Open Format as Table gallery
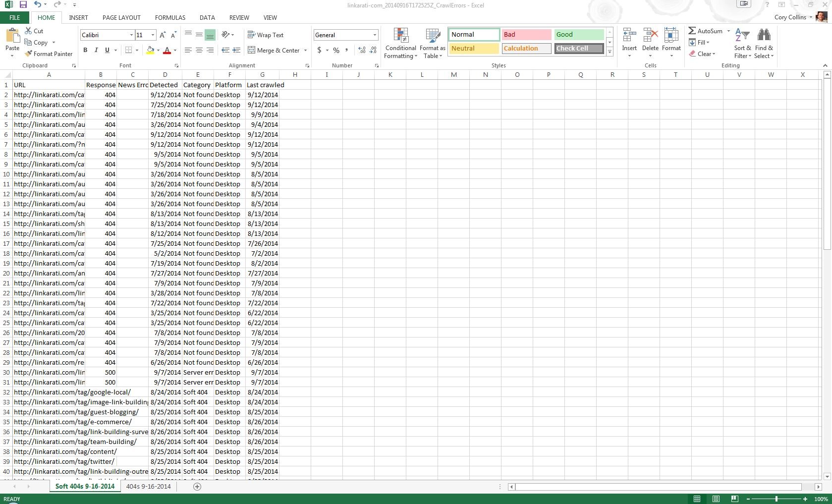Viewport: 832px width, 504px height. point(433,43)
